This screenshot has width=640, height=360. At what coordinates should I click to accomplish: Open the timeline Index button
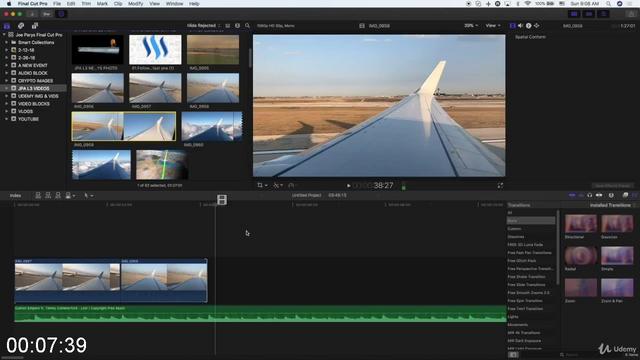pyautogui.click(x=16, y=196)
